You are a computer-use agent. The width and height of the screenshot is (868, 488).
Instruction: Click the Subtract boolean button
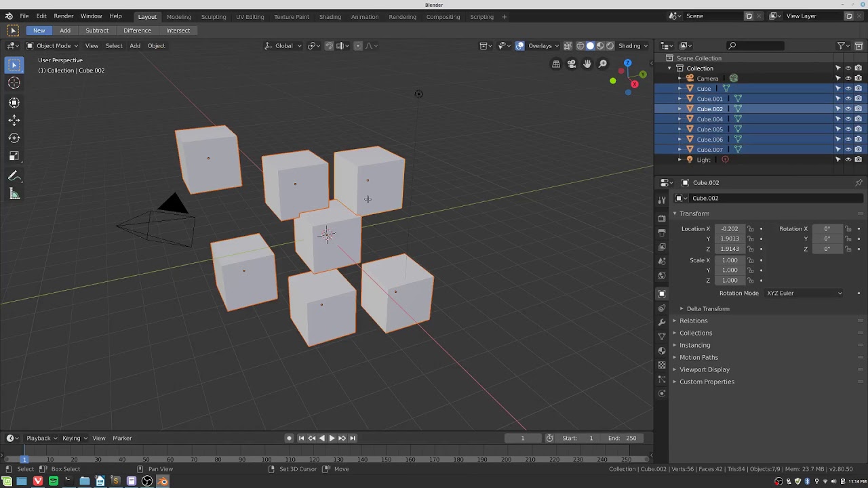click(x=97, y=30)
